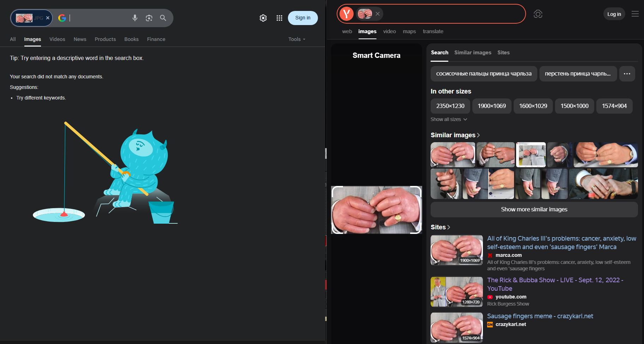The width and height of the screenshot is (644, 344).
Task: Open Google quick settings gear
Action: pyautogui.click(x=263, y=18)
